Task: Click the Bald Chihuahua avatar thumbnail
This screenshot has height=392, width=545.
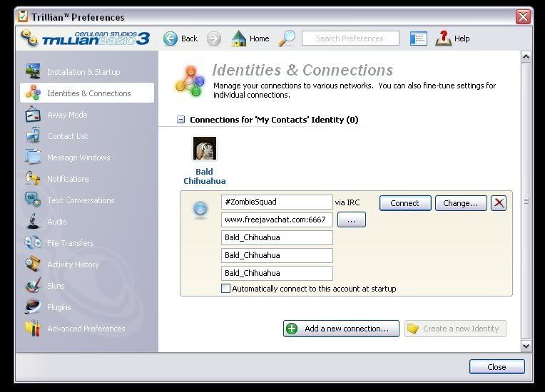Action: [x=204, y=148]
